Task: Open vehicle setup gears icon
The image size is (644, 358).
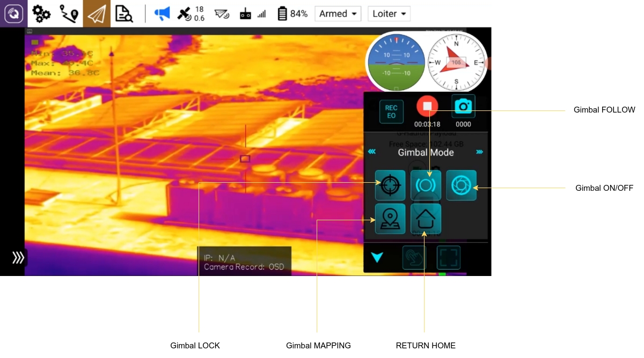Action: 41,14
